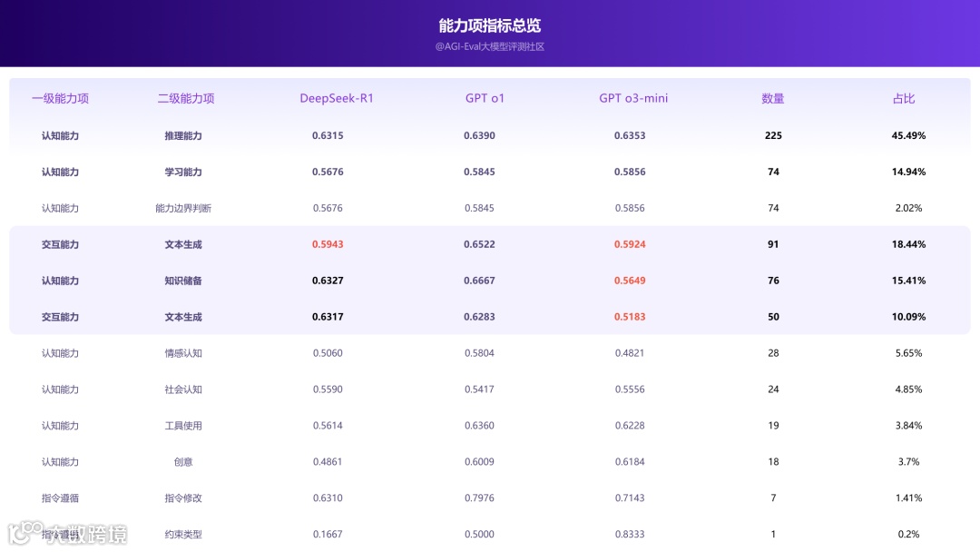Screen dimensions: 980x552
Task: Click the GPT o3-mini column header
Action: (x=633, y=98)
